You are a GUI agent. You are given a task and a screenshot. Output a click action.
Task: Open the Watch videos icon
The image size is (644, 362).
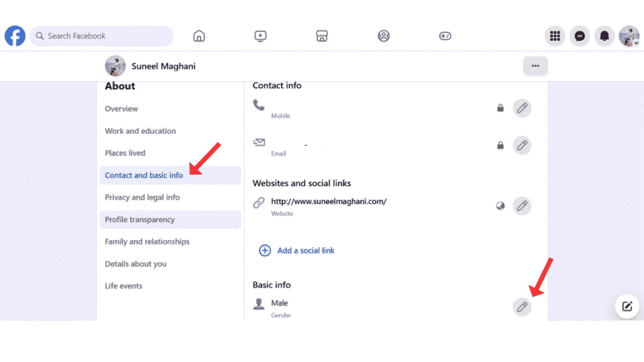[260, 36]
